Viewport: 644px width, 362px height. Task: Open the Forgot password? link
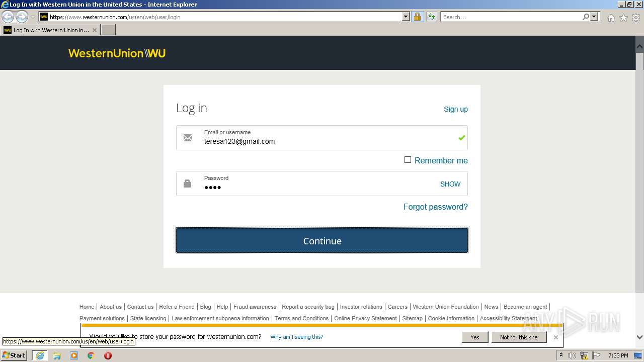click(436, 207)
